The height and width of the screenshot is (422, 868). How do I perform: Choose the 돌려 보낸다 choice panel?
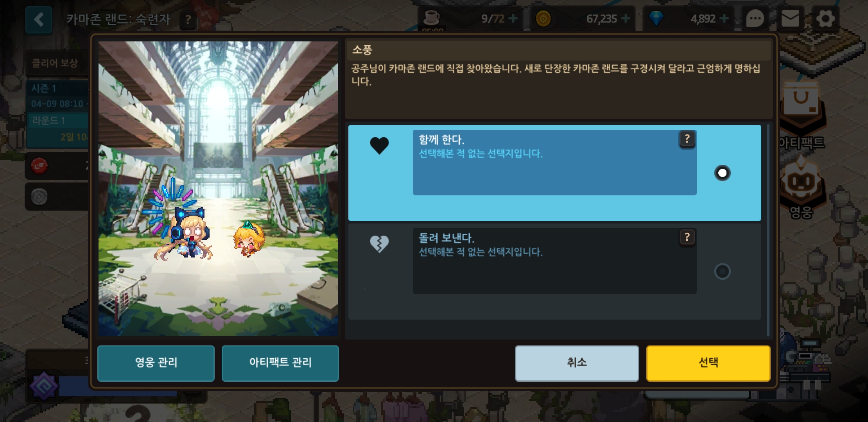(x=554, y=272)
